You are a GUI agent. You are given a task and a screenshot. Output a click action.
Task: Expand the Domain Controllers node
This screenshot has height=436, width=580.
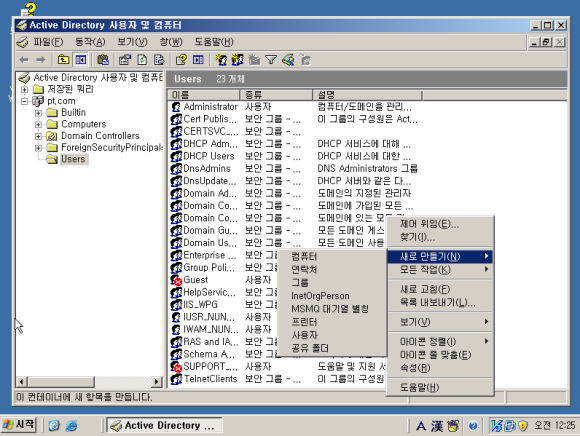(x=38, y=136)
